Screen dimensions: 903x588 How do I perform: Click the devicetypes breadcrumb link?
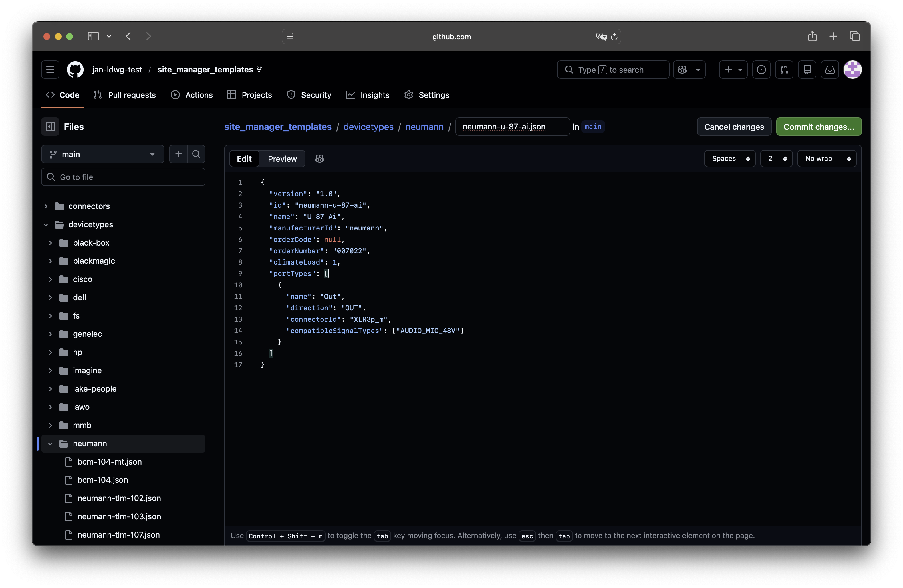[368, 127]
